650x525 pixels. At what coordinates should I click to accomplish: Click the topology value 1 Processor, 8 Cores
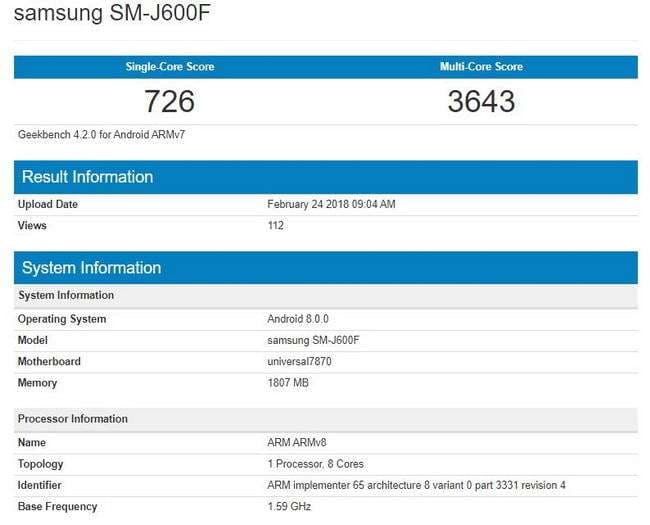click(315, 464)
